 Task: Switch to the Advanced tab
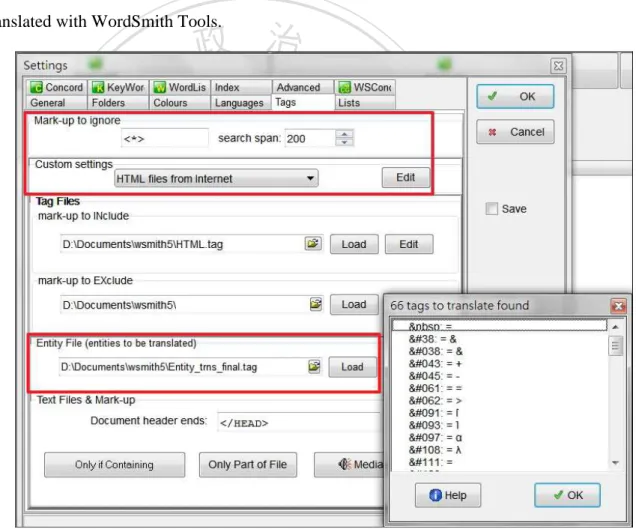coord(303,87)
